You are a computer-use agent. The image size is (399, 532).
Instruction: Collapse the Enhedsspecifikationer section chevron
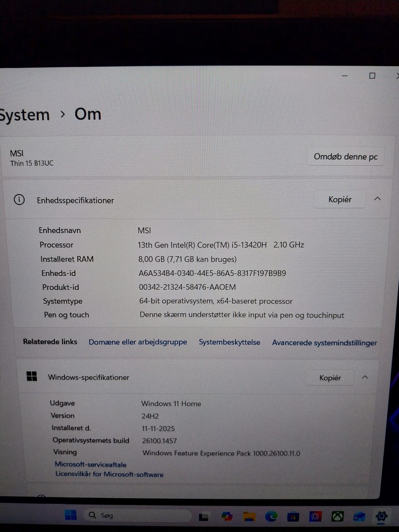377,199
